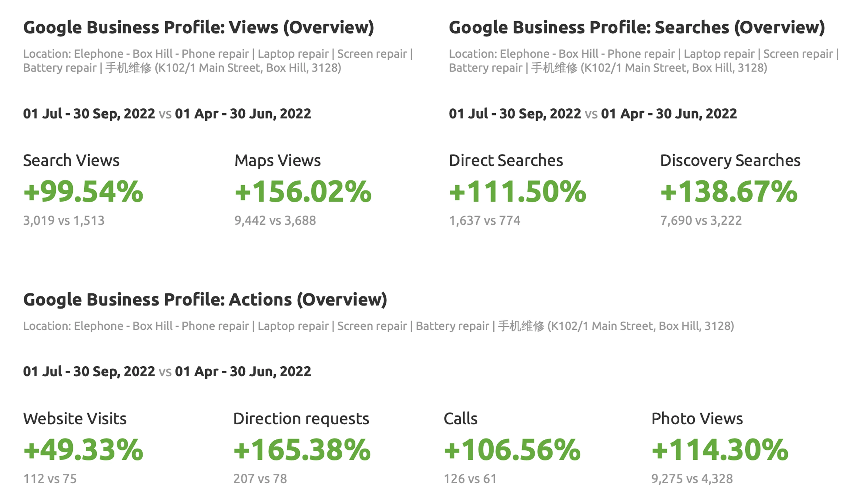Click the Views (Overview) heading
The height and width of the screenshot is (504, 857).
pyautogui.click(x=199, y=27)
